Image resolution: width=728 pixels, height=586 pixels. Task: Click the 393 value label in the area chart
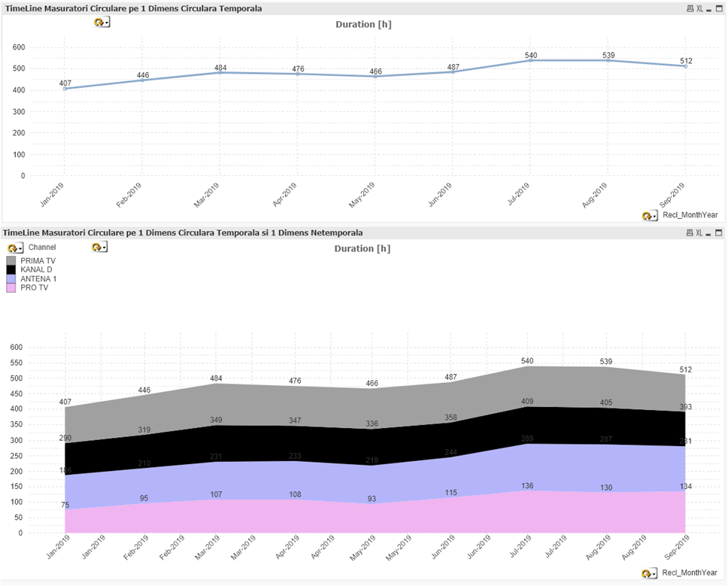tap(686, 407)
